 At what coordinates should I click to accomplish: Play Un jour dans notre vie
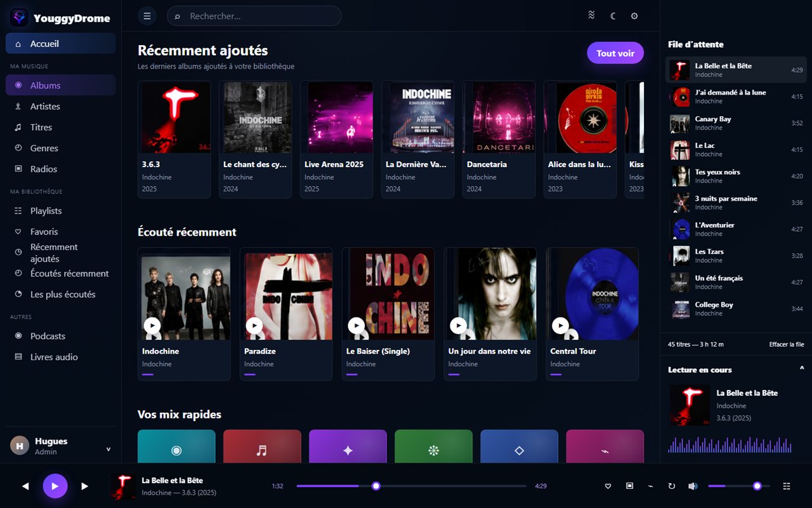point(459,326)
